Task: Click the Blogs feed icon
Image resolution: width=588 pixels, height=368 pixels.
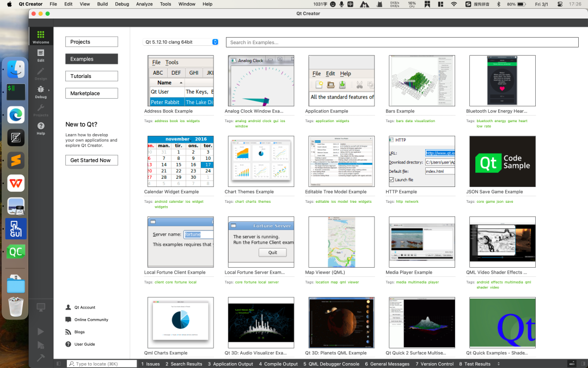Action: (x=68, y=332)
